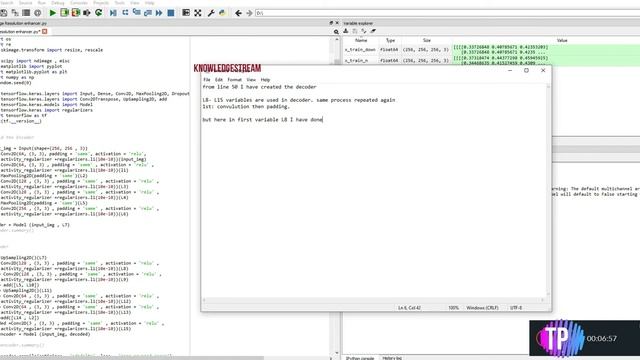Sort variables by Type column header
Image resolution: width=640 pixels, height=360 pixels.
[x=390, y=40]
